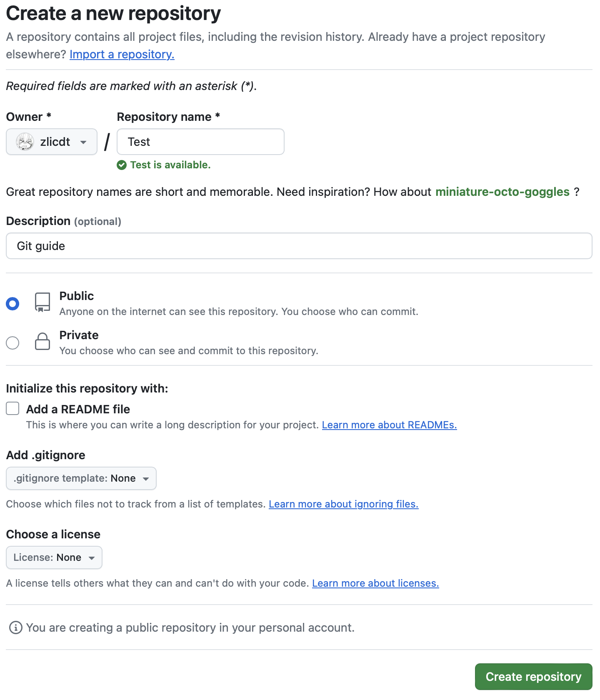Screen dimensions: 600x700
Task: Open Learn more about licenses link
Action: coord(375,583)
